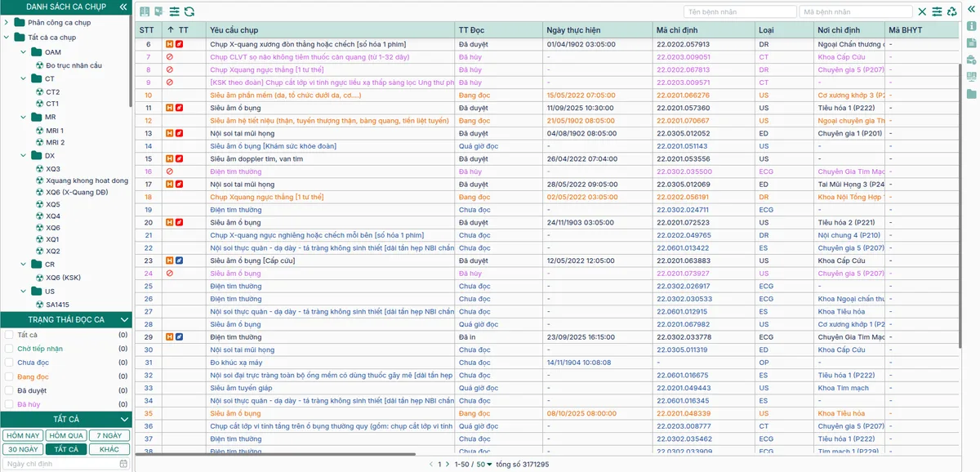Open the page size dropdown showing 50

coord(484,465)
